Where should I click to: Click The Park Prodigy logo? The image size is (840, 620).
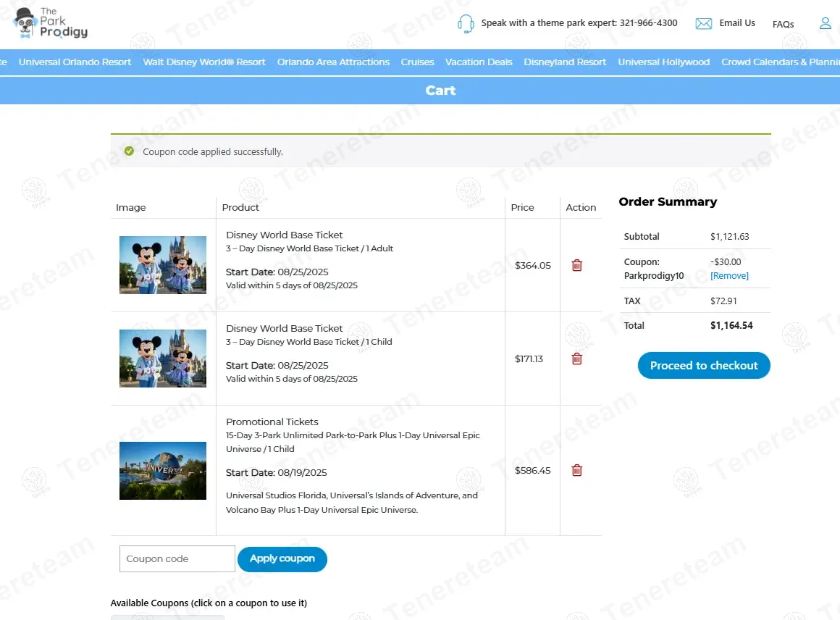click(x=51, y=23)
